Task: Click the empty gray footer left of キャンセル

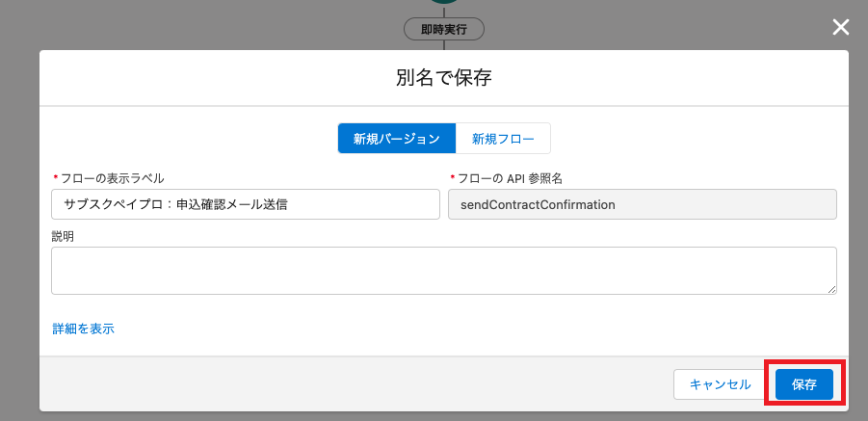Action: point(337,383)
